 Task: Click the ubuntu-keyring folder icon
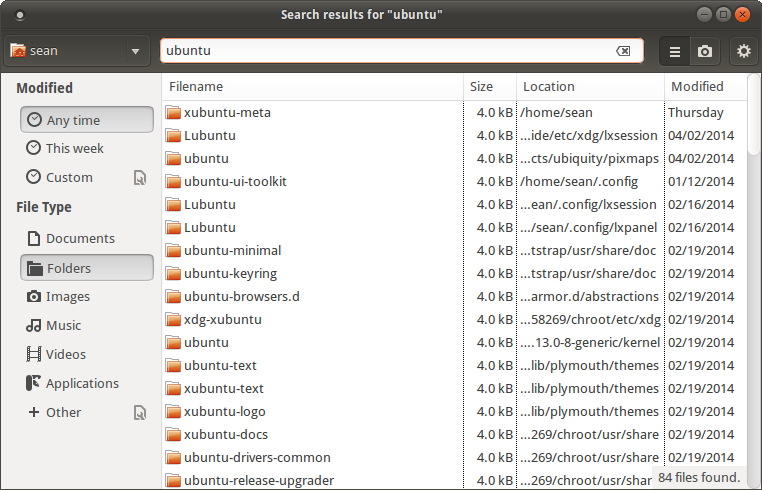(173, 273)
